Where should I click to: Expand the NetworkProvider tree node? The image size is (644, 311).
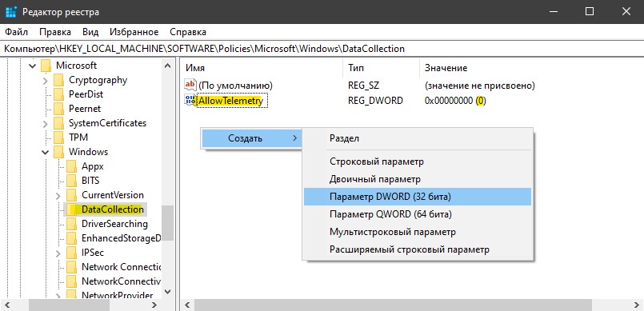pyautogui.click(x=58, y=295)
